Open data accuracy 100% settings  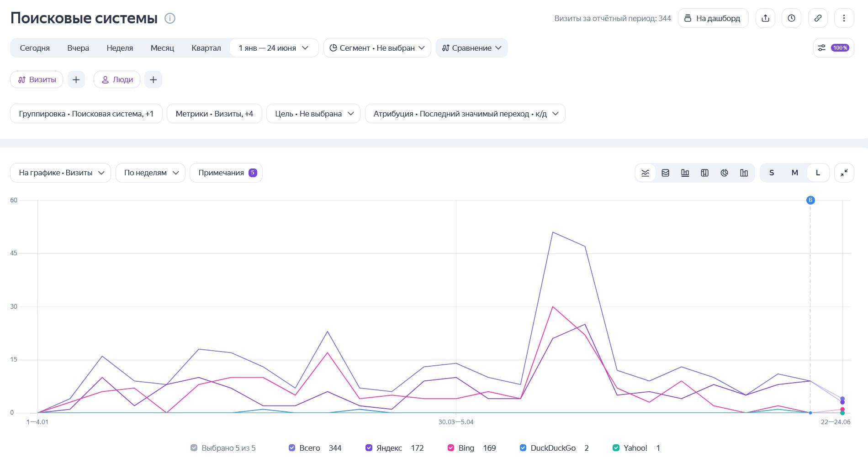833,48
